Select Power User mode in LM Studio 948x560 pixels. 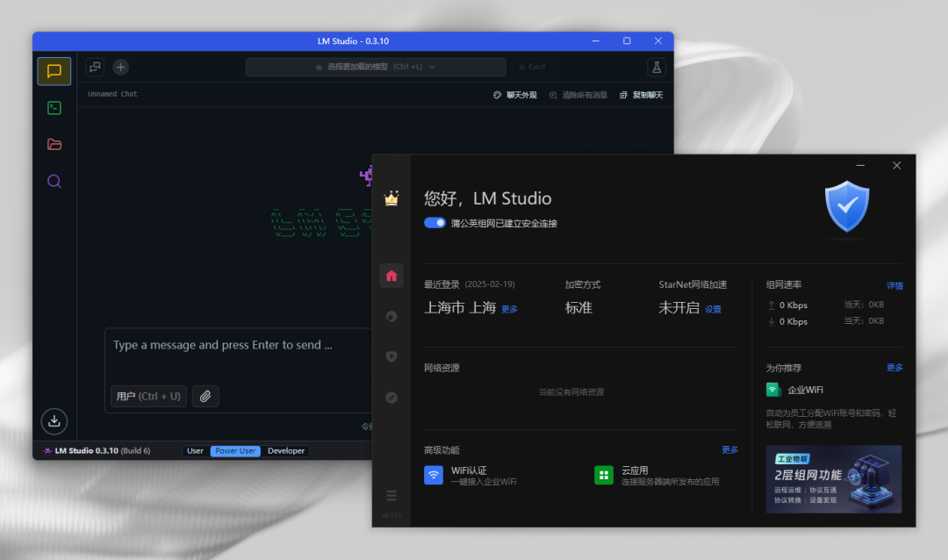click(235, 451)
